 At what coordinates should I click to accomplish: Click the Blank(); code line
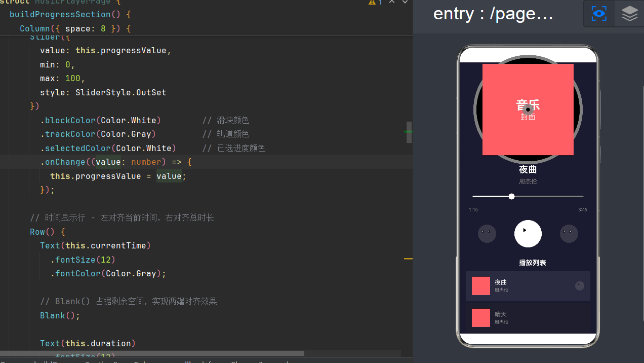coord(60,316)
